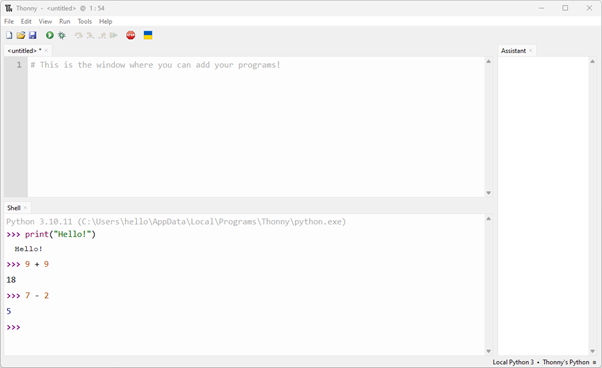Open the Run menu

(64, 21)
